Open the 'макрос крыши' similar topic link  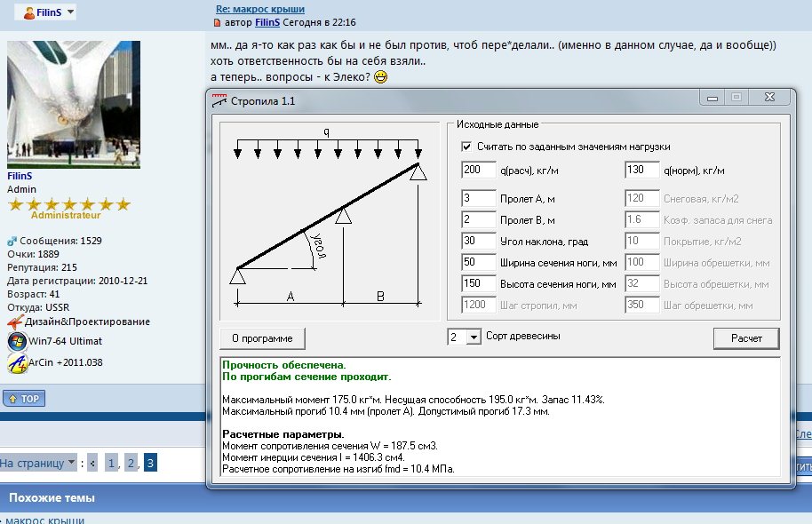click(x=44, y=520)
